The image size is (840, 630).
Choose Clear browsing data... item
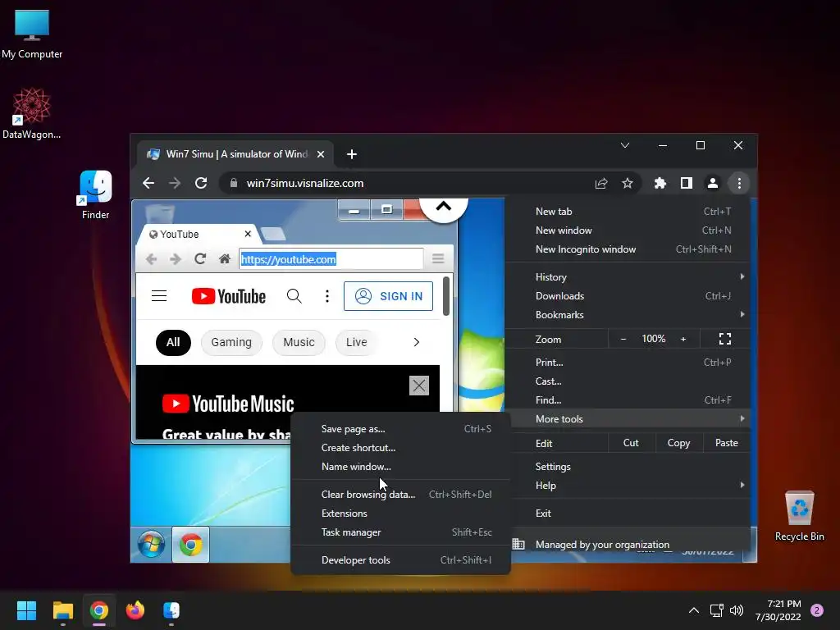pos(400,495)
